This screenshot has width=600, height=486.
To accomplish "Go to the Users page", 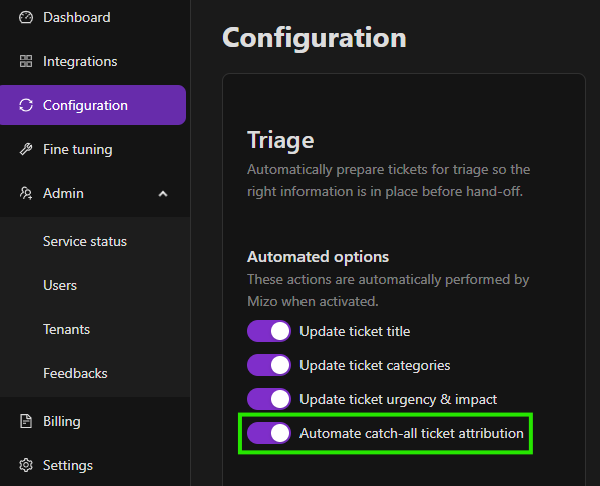I will (x=60, y=285).
